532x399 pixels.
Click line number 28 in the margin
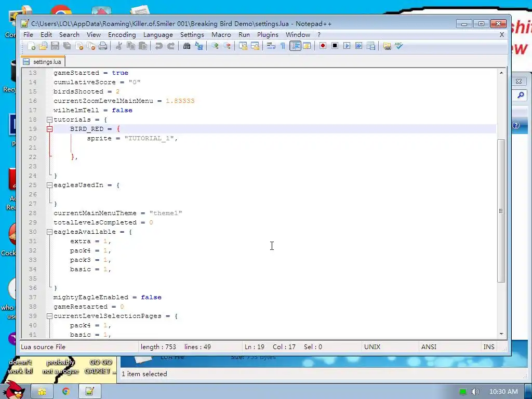[33, 213]
